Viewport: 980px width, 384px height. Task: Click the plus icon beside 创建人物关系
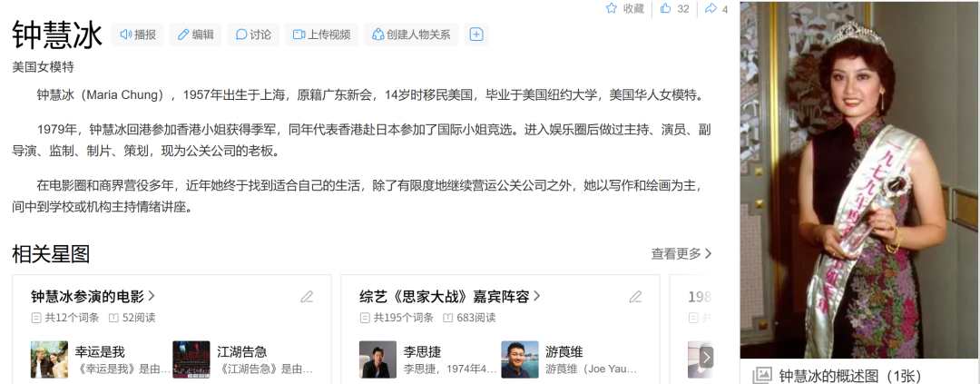(476, 34)
